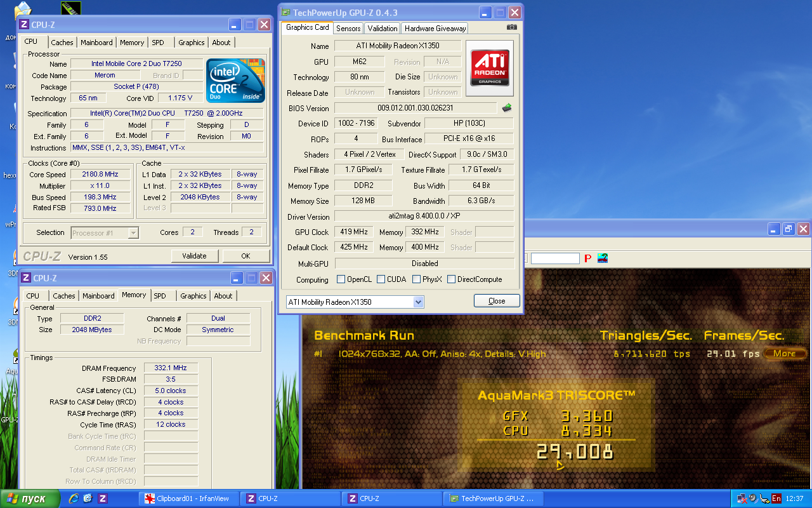Click the CPU-Z Validate button
Viewport: 812px width, 508px height.
click(194, 256)
